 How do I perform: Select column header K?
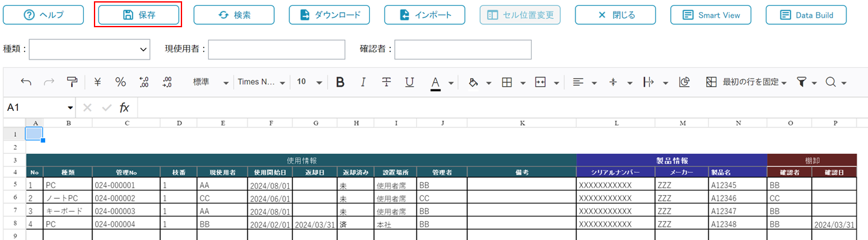(x=522, y=123)
